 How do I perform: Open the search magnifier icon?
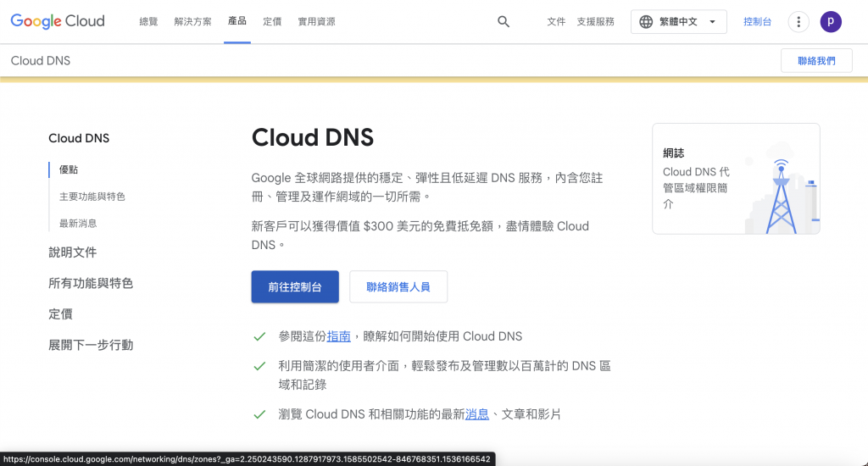(x=504, y=21)
